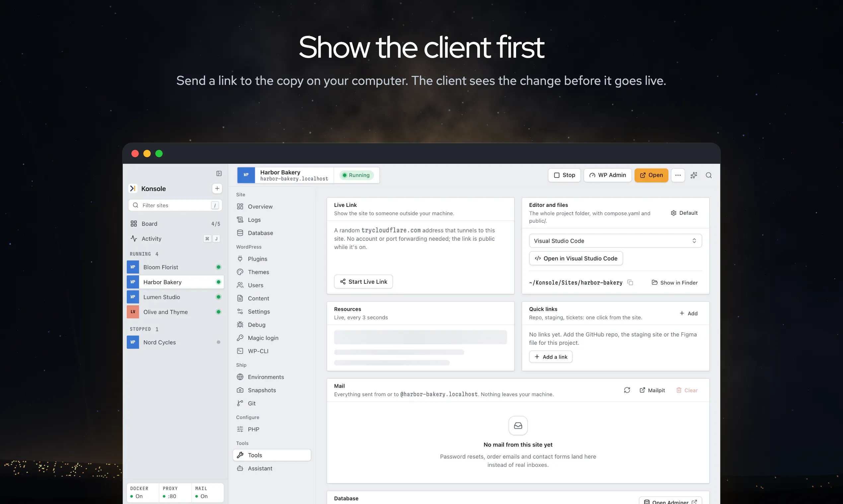Select the Olive and Thyme site
Screen dimensions: 843x504
[x=175, y=312]
